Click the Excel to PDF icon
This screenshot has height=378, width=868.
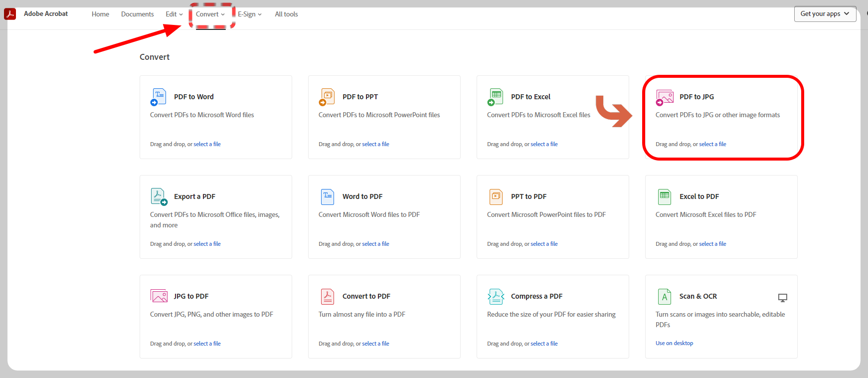[665, 196]
